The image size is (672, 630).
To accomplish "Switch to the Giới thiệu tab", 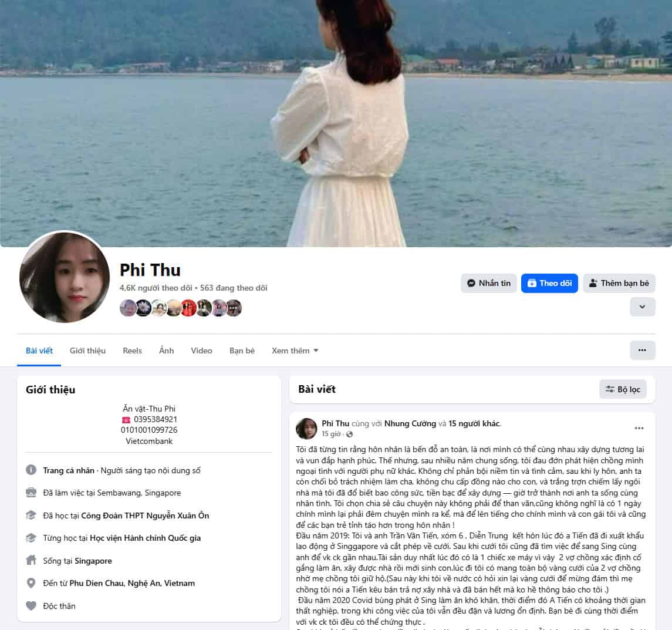I will click(87, 351).
